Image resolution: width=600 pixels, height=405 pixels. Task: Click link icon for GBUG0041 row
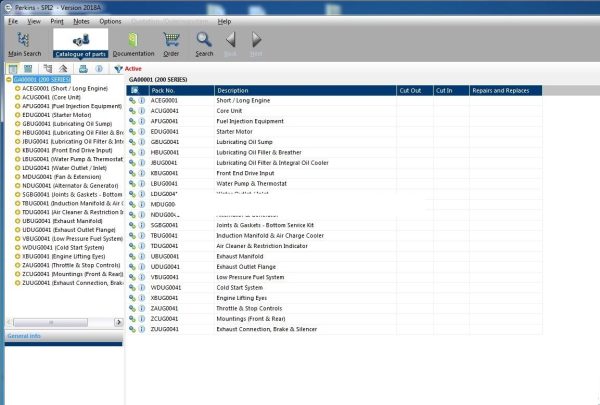132,142
